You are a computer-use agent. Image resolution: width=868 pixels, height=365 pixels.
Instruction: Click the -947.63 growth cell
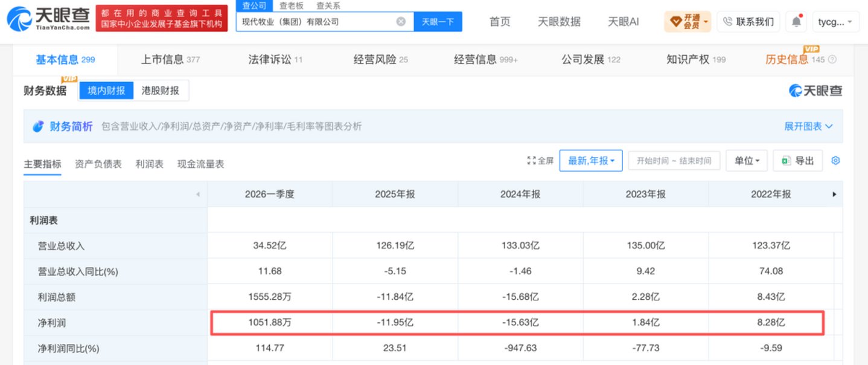520,348
